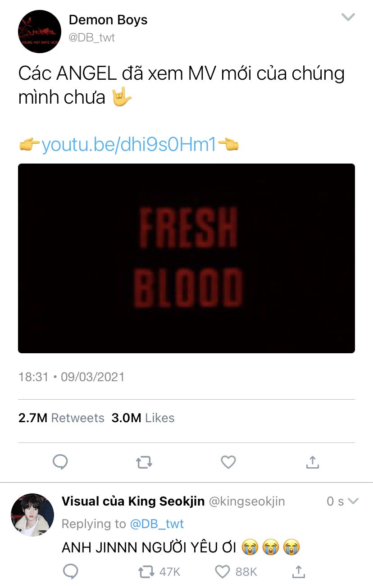Screen dimensions: 373x588
Task: Like the Demon Boys tweet
Action: [x=228, y=462]
